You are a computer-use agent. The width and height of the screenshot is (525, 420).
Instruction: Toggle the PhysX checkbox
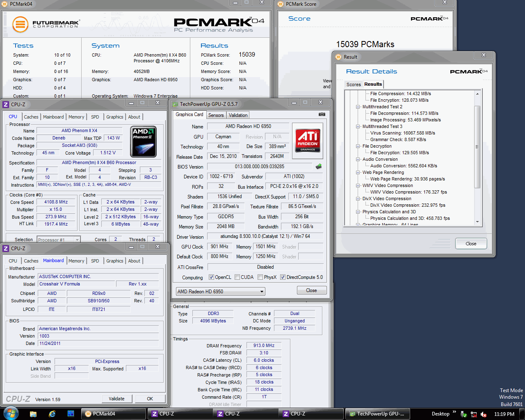(260, 277)
